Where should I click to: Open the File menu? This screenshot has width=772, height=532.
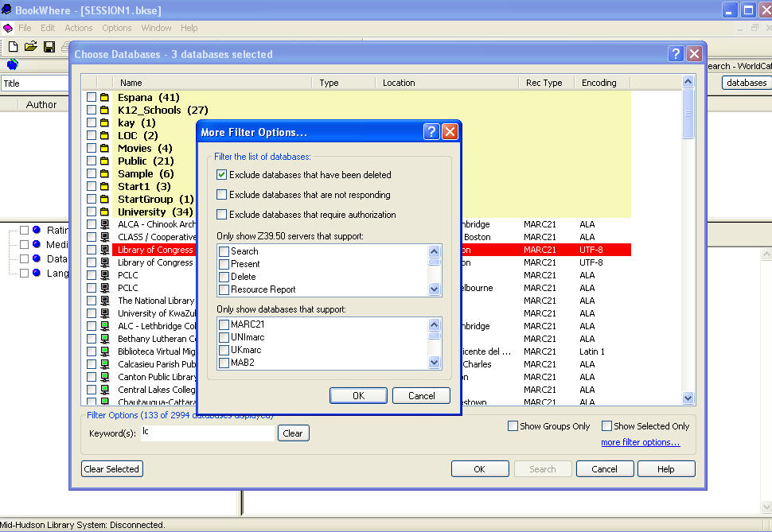coord(25,28)
